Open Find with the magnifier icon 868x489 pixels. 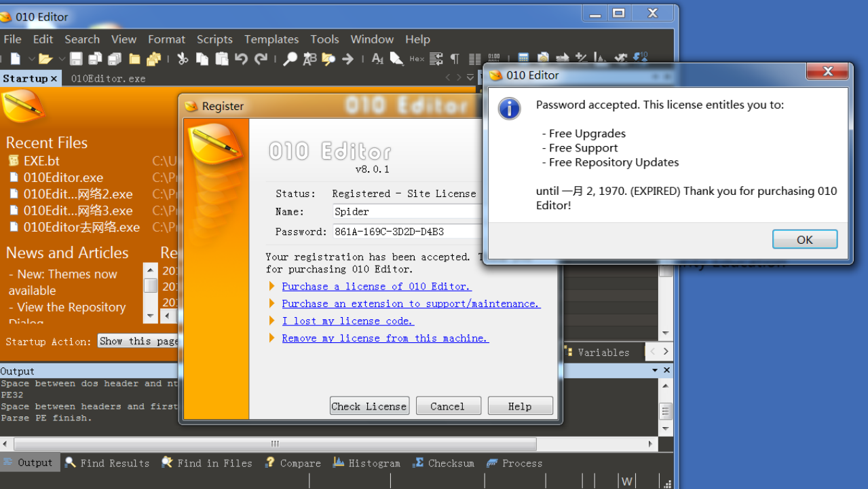(x=290, y=59)
